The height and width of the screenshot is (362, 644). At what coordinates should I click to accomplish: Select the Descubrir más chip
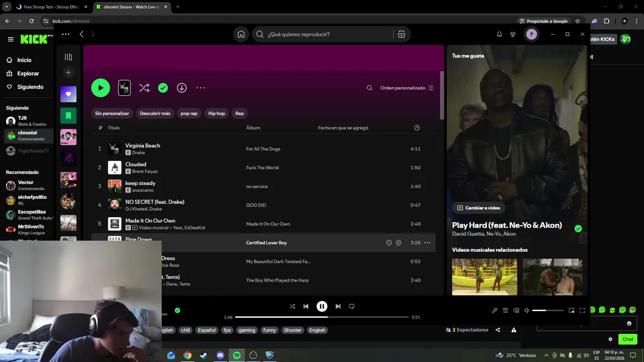(155, 114)
